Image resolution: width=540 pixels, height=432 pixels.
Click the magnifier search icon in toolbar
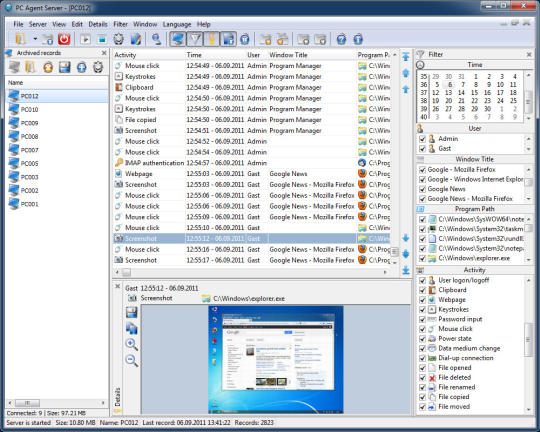[157, 39]
